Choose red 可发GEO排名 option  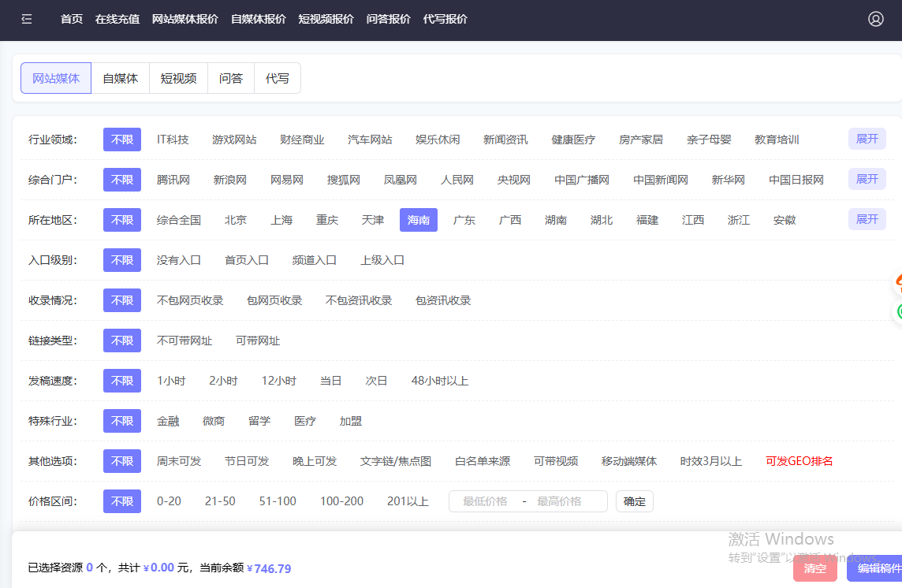pyautogui.click(x=799, y=461)
